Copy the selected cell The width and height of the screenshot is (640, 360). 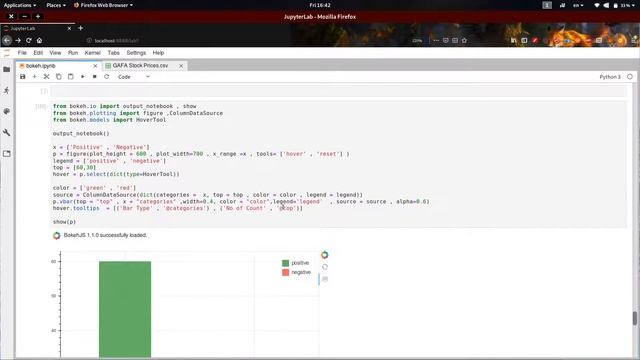pos(58,77)
